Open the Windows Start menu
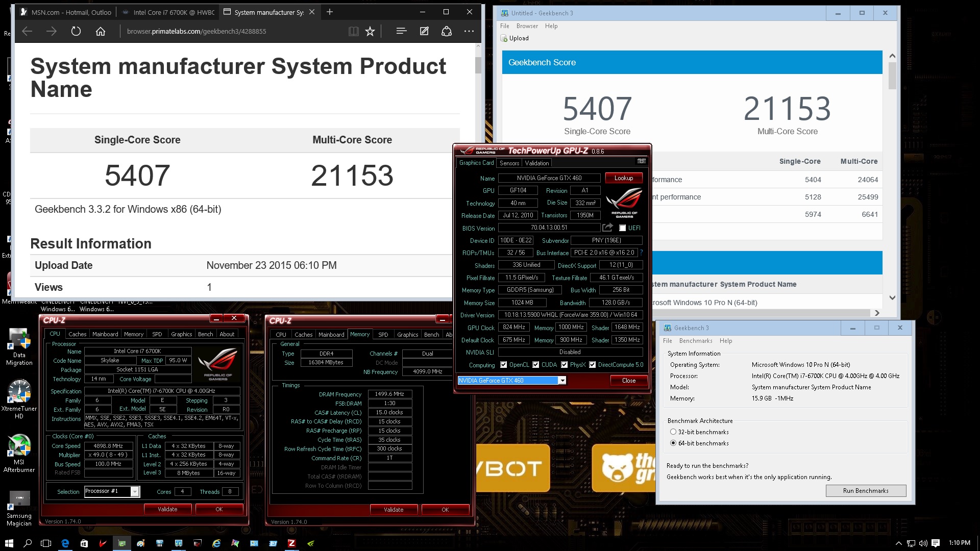The width and height of the screenshot is (980, 551). pyautogui.click(x=9, y=543)
